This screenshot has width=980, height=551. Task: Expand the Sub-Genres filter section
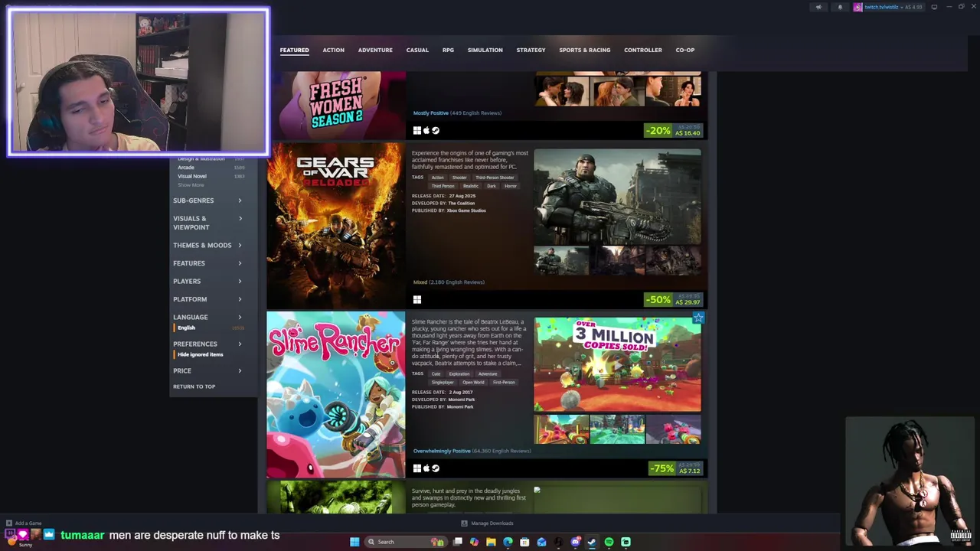pyautogui.click(x=207, y=201)
